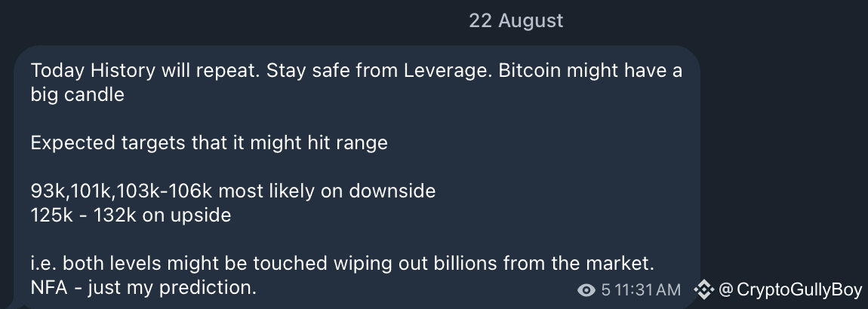The width and height of the screenshot is (868, 309).
Task: Click the 22 August date header
Action: click(x=516, y=20)
